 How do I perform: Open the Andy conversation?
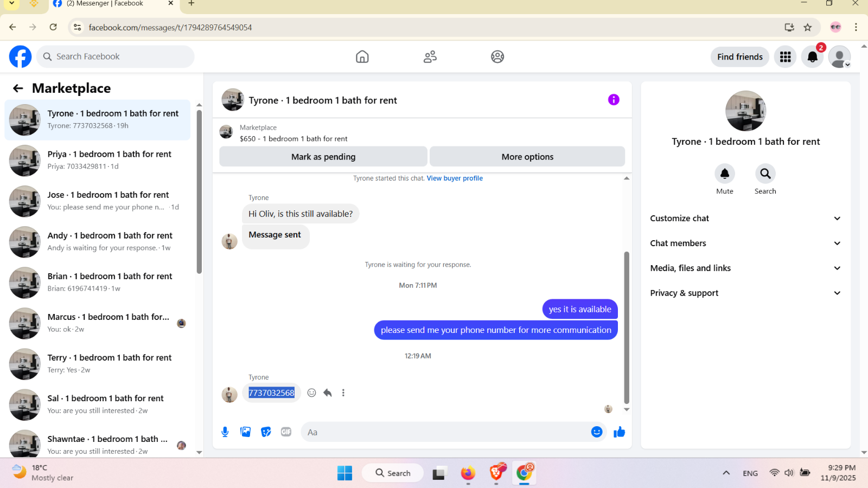pos(98,242)
